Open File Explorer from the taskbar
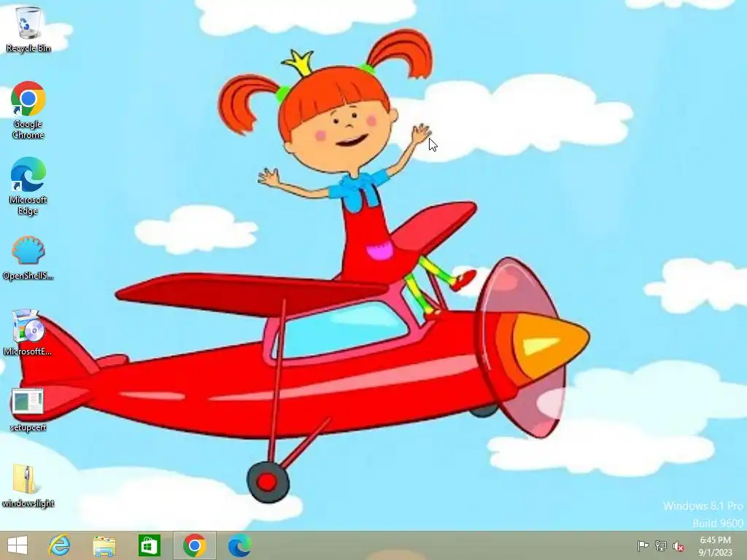 104,545
